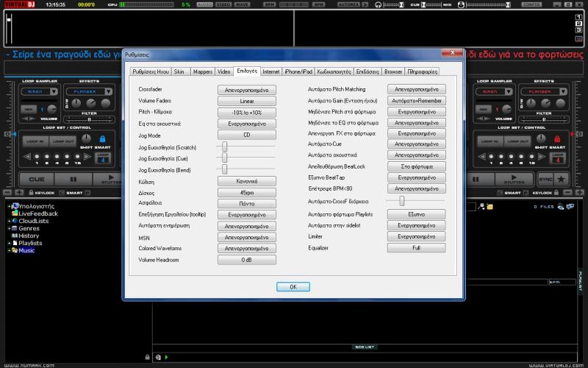The image size is (588, 368).
Task: Open CONFIG from the top bar
Action: click(531, 4)
